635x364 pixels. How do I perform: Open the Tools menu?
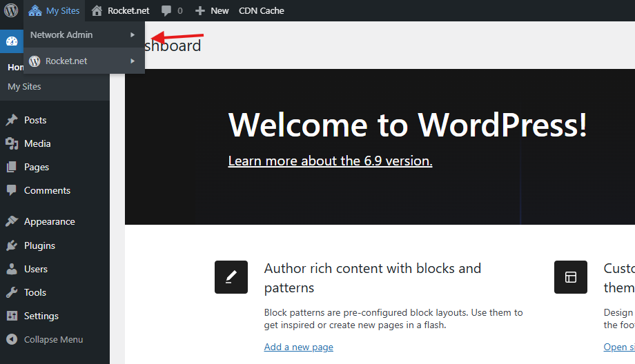click(35, 292)
